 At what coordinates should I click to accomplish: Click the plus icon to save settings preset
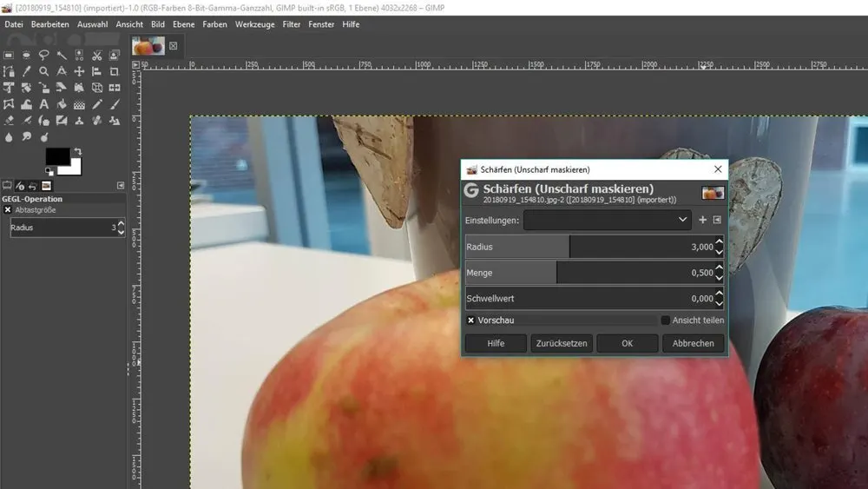(703, 221)
